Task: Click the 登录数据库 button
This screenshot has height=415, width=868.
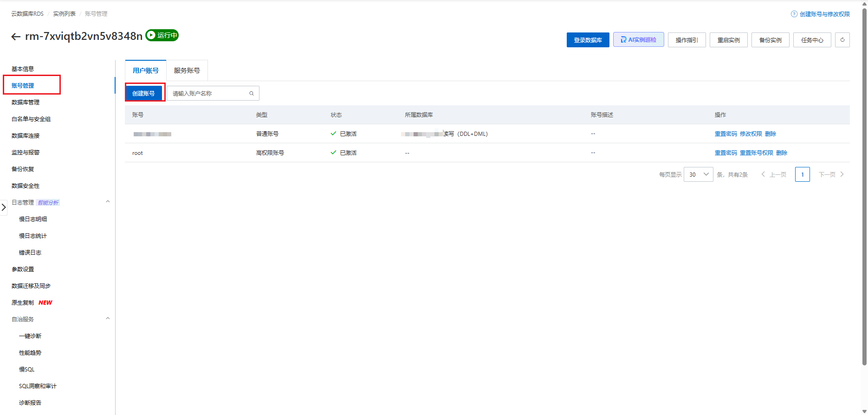Action: [x=588, y=40]
